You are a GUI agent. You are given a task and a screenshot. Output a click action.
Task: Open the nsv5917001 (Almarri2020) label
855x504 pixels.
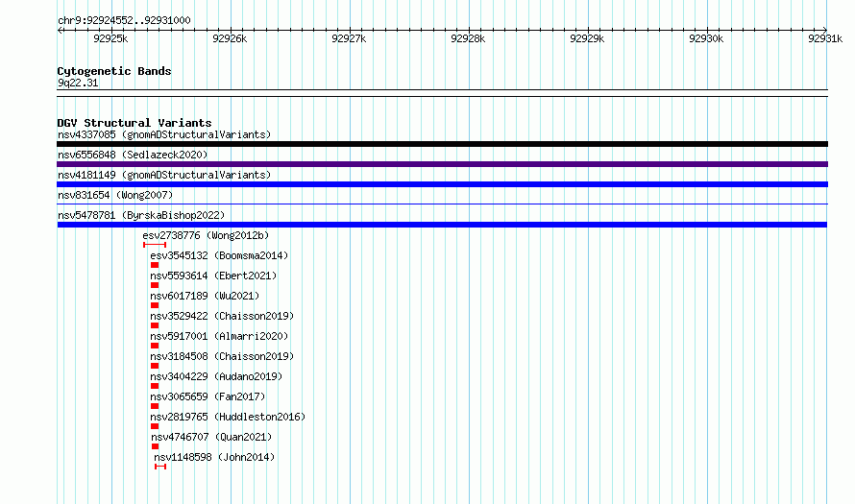coord(219,336)
